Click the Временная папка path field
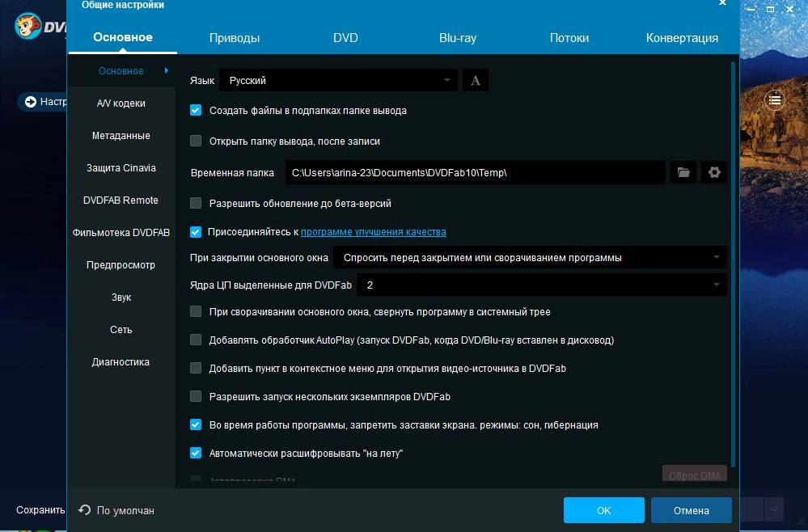Viewport: 808px width, 532px height. tap(475, 172)
